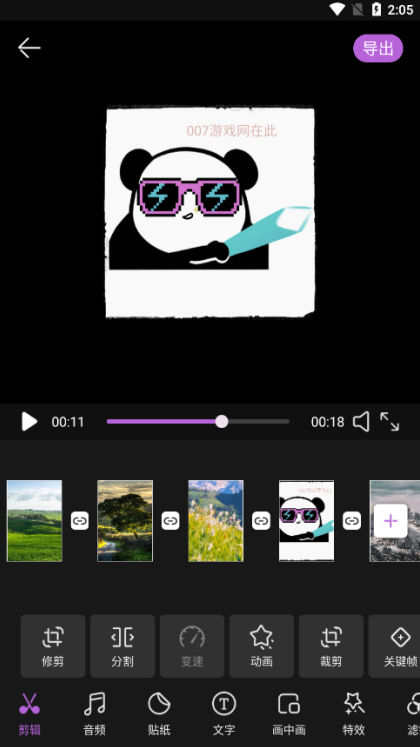Open transition link between first two clips

80,521
